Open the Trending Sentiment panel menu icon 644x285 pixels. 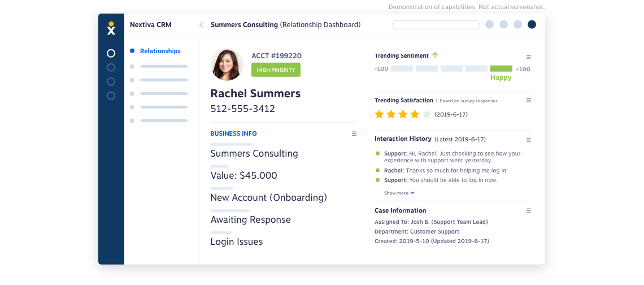(529, 57)
